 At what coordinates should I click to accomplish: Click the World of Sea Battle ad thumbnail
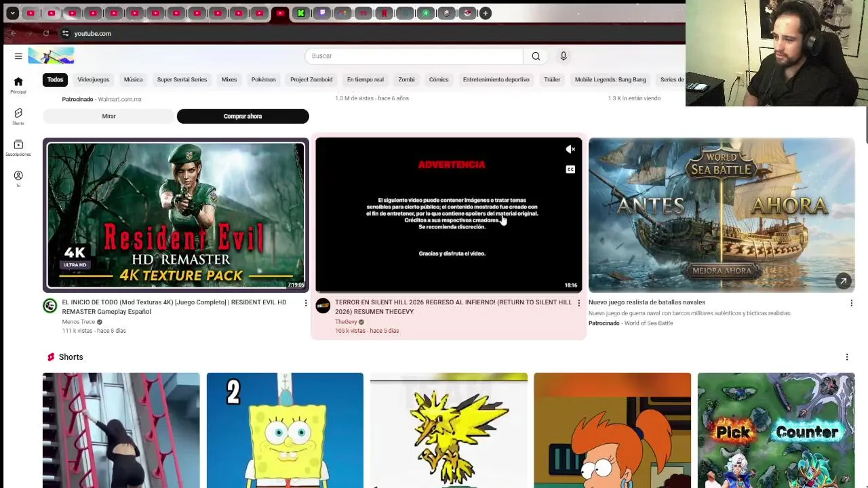coord(722,215)
